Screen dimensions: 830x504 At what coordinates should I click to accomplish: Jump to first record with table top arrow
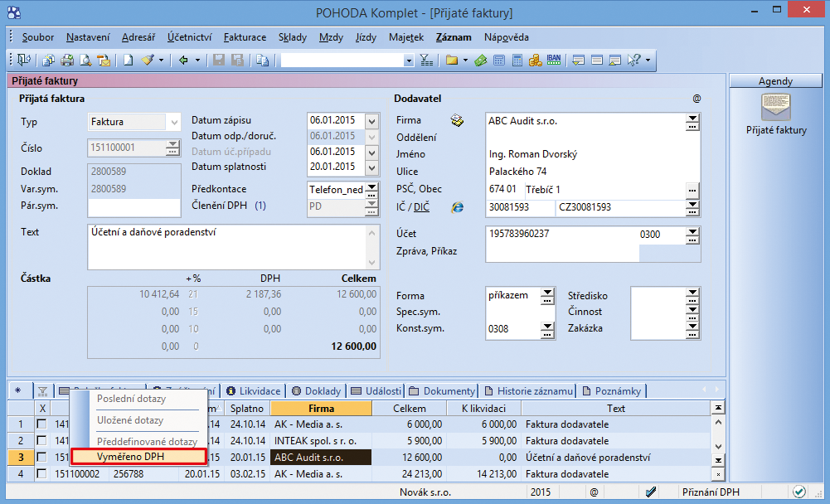pyautogui.click(x=718, y=408)
